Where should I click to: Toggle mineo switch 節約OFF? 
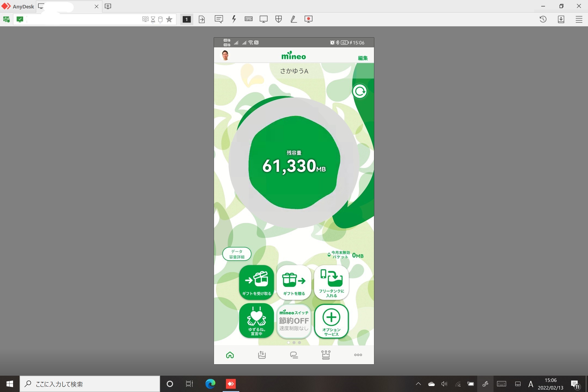294,321
